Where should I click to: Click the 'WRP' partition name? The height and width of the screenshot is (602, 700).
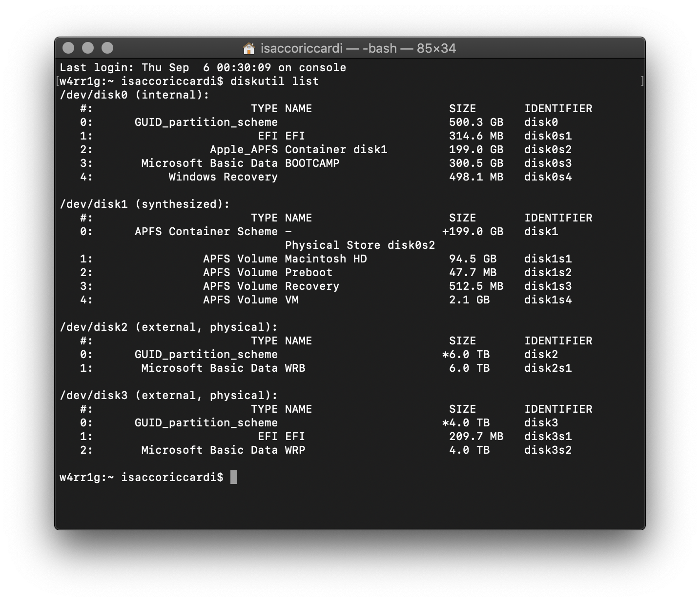tap(295, 450)
